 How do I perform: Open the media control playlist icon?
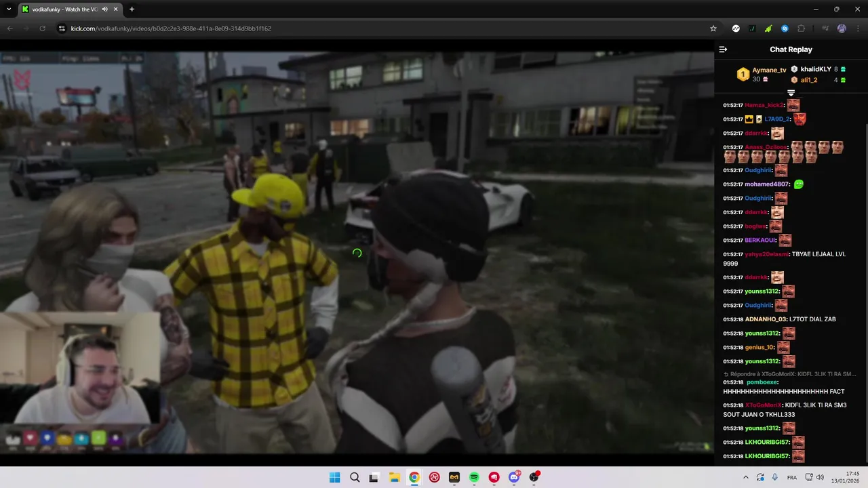pyautogui.click(x=825, y=28)
